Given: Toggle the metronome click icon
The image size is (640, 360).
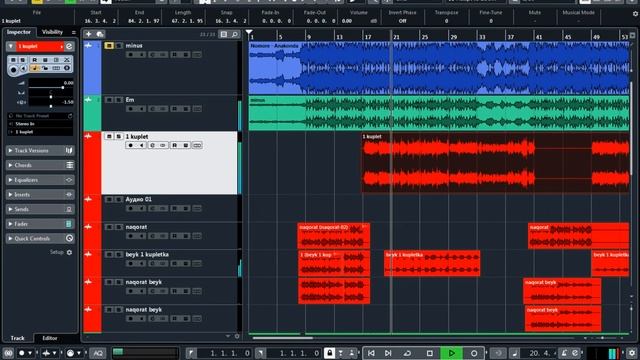Looking at the screenshot, I should pos(564,353).
